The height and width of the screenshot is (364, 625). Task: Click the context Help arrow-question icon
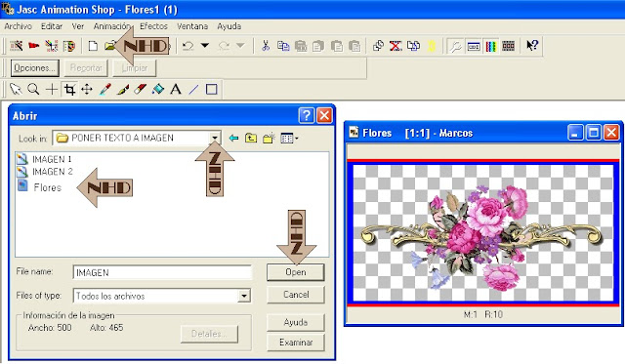tap(532, 46)
